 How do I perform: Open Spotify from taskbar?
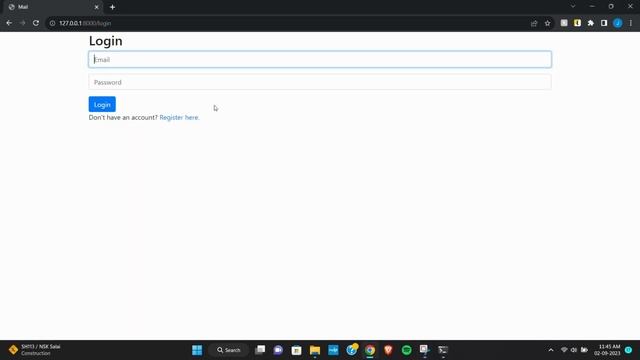coord(407,350)
